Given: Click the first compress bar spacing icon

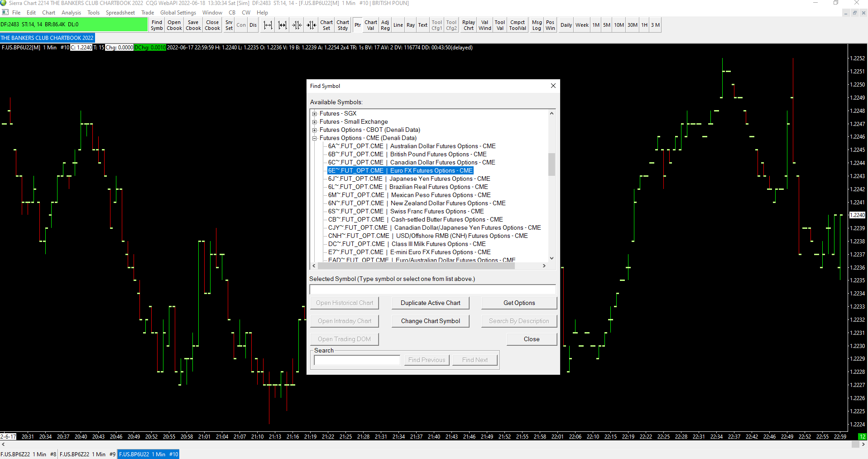Looking at the screenshot, I should pos(297,25).
